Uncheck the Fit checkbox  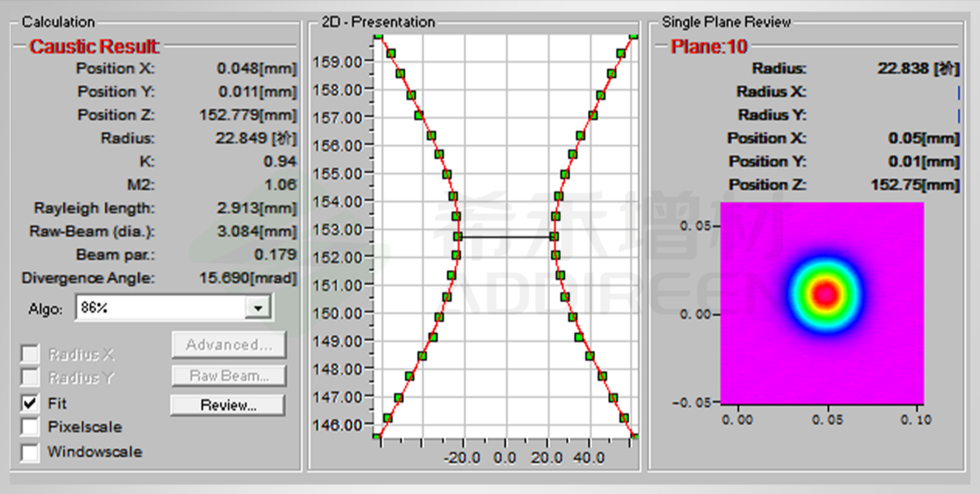point(30,403)
